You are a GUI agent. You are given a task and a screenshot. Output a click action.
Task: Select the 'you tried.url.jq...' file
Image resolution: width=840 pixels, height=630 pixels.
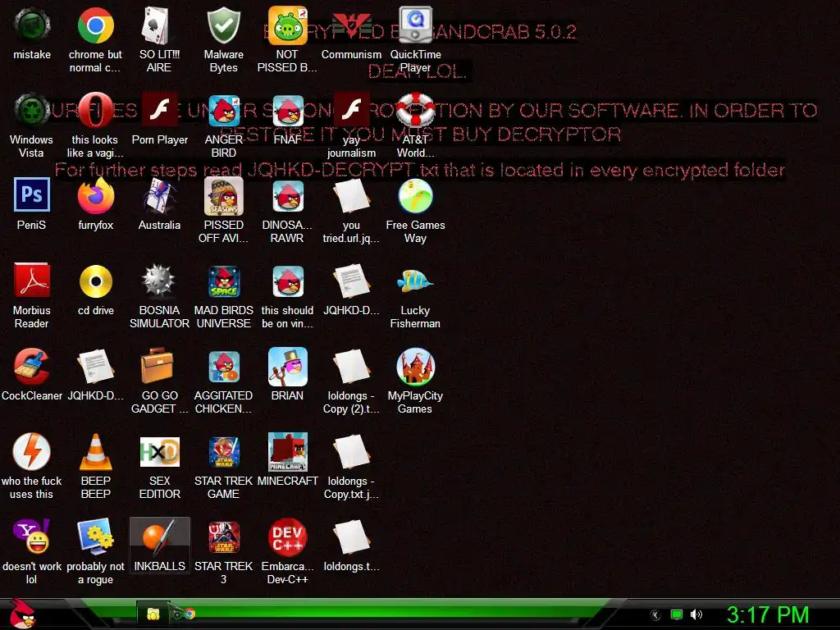351,196
